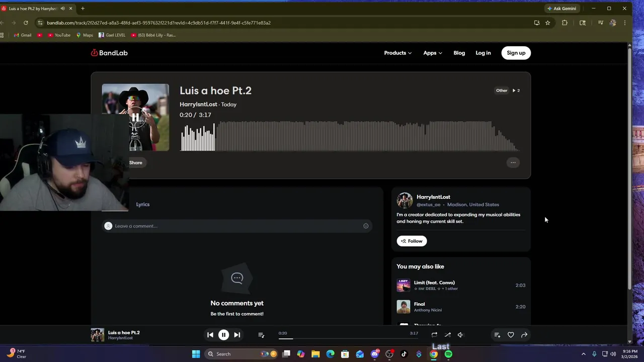Click the Sign up button
The height and width of the screenshot is (362, 644).
pyautogui.click(x=516, y=53)
